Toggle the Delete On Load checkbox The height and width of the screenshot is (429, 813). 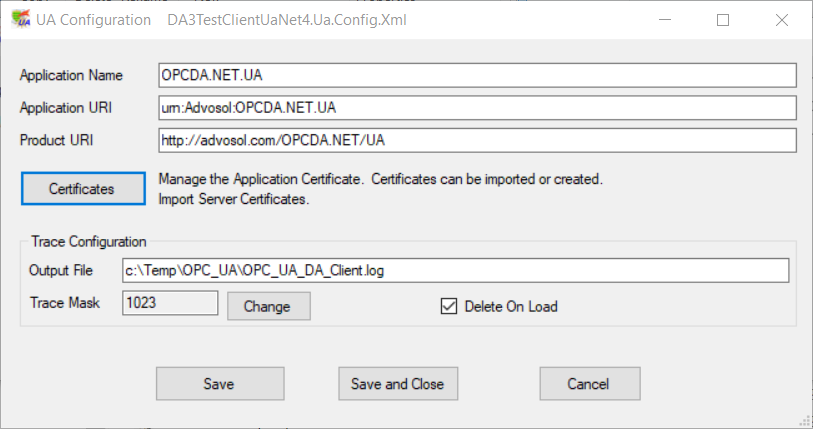(x=448, y=306)
